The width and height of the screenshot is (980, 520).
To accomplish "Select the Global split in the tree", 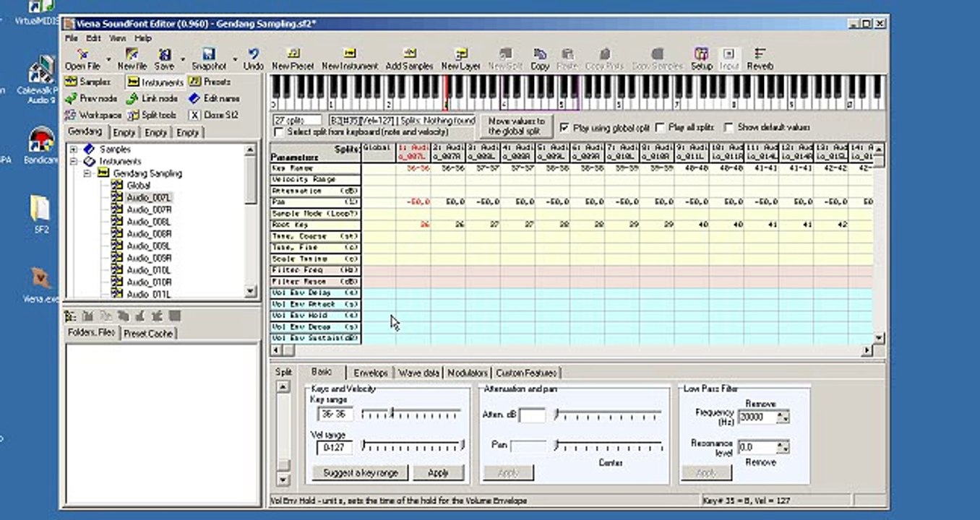I will (x=138, y=186).
